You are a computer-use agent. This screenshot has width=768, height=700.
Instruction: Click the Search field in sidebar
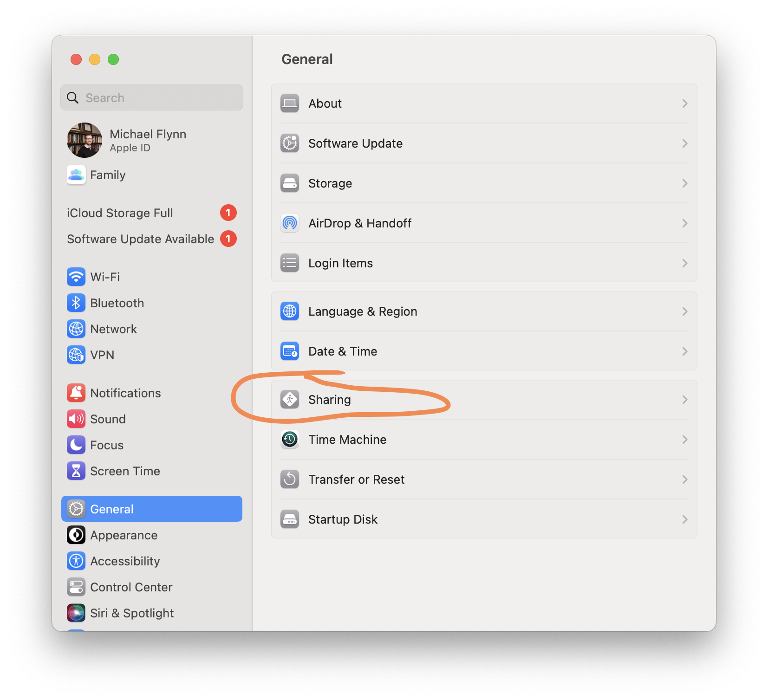click(x=152, y=97)
